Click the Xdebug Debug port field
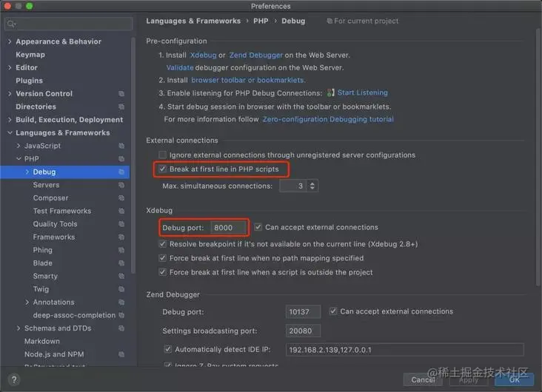Image resolution: width=542 pixels, height=392 pixels. tap(228, 228)
